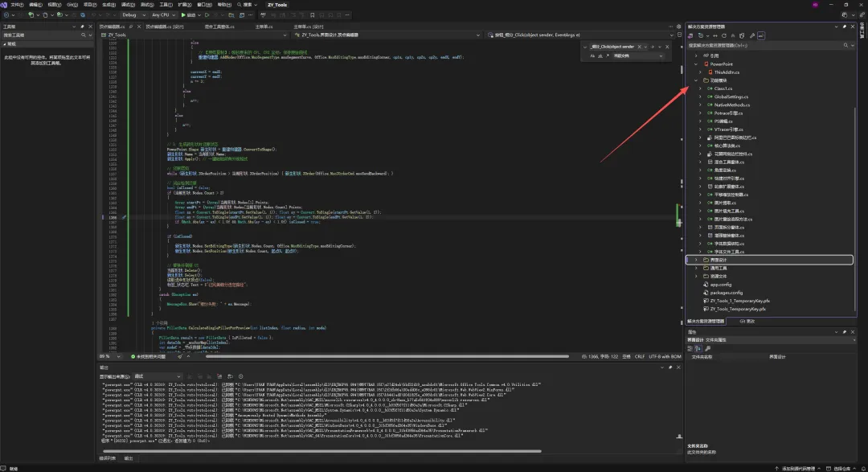This screenshot has height=472, width=868.
Task: Click the Solution Explorer refresh icon
Action: 724,35
